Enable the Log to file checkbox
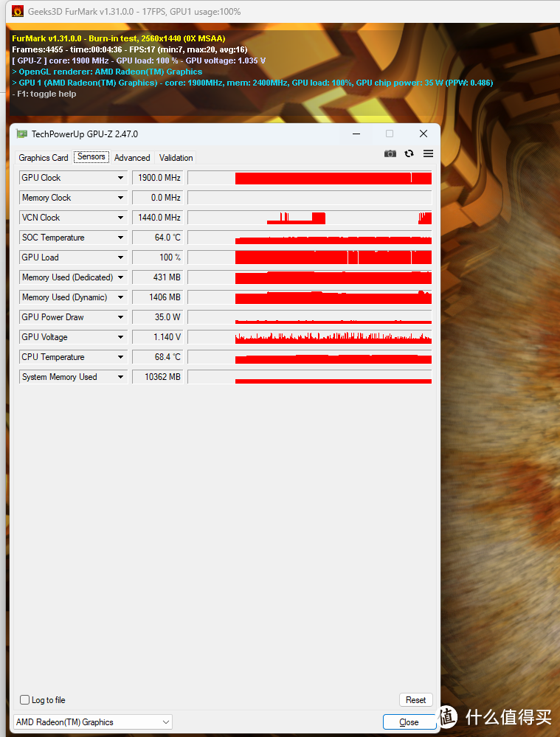The width and height of the screenshot is (560, 737). point(25,700)
